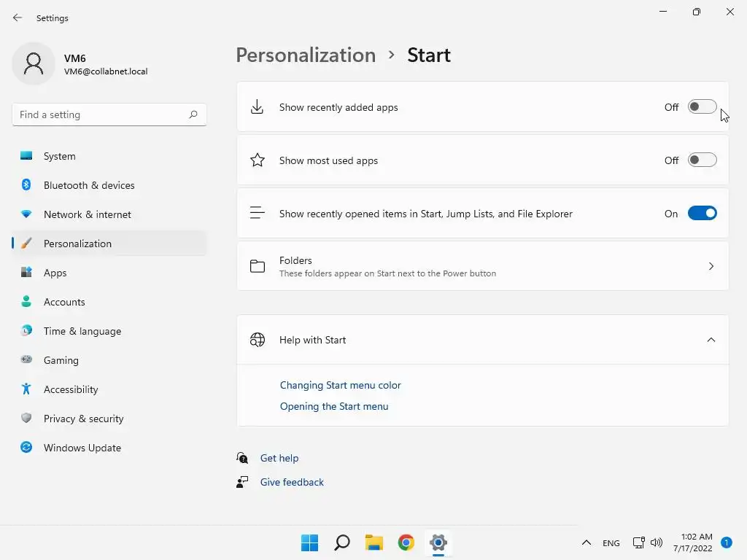Viewport: 747px width, 560px height.
Task: Click the Bluetooth & devices icon
Action: (26, 185)
